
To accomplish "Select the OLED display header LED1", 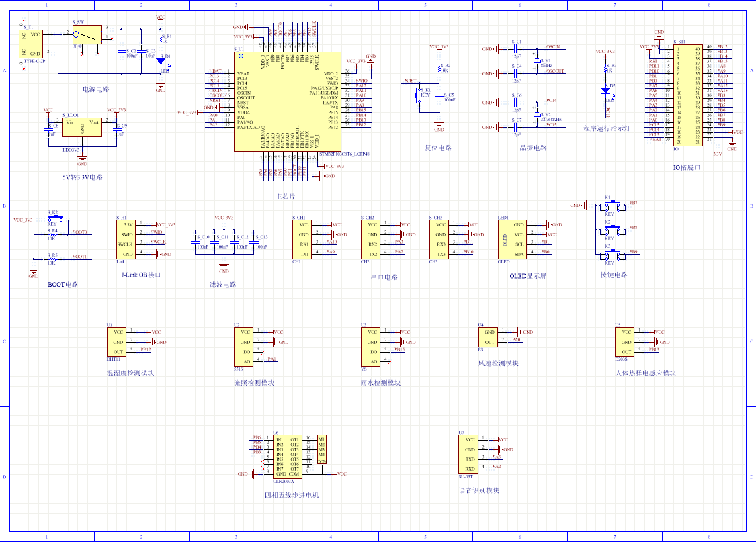I will [x=512, y=240].
